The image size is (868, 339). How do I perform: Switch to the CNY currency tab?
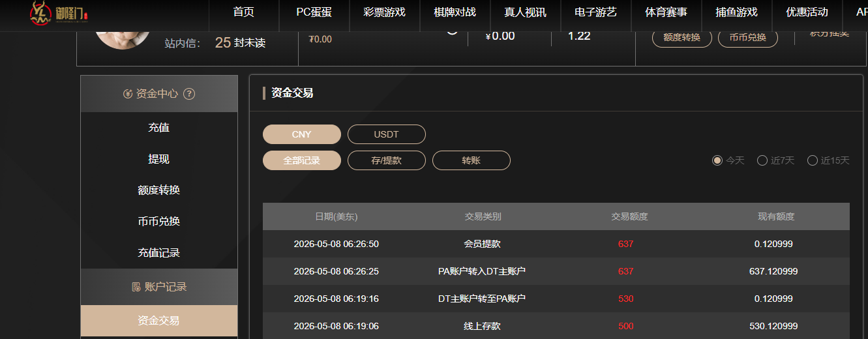(x=302, y=134)
